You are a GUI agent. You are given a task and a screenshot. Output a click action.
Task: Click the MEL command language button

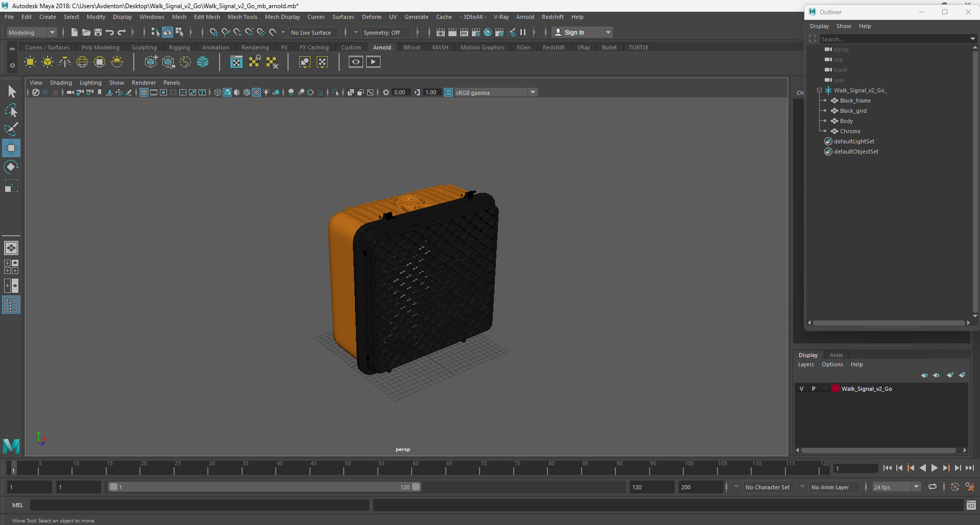(18, 505)
